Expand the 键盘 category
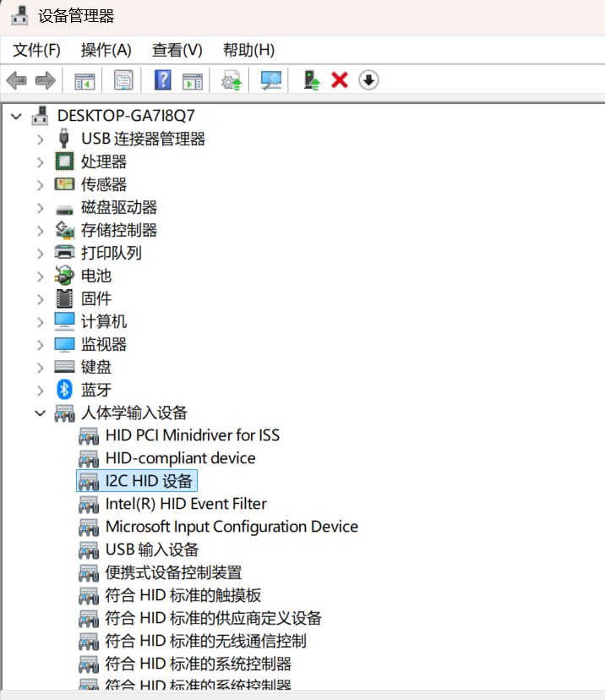Screen dimensions: 605x700 41,368
